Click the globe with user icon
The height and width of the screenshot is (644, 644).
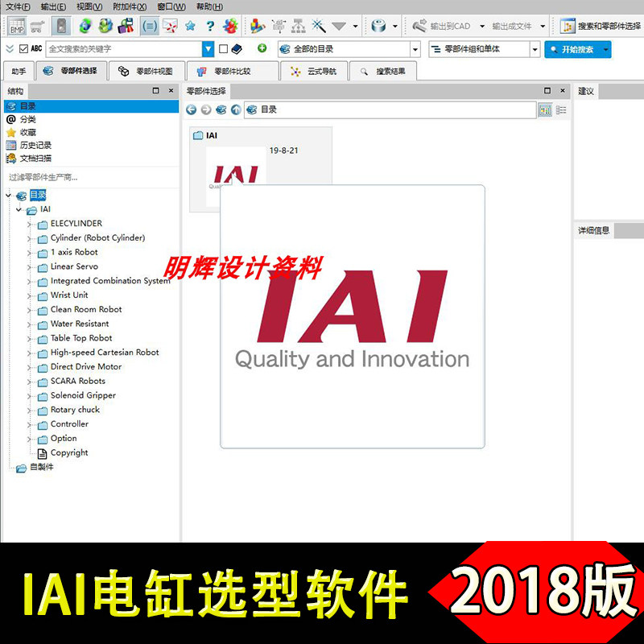click(105, 27)
